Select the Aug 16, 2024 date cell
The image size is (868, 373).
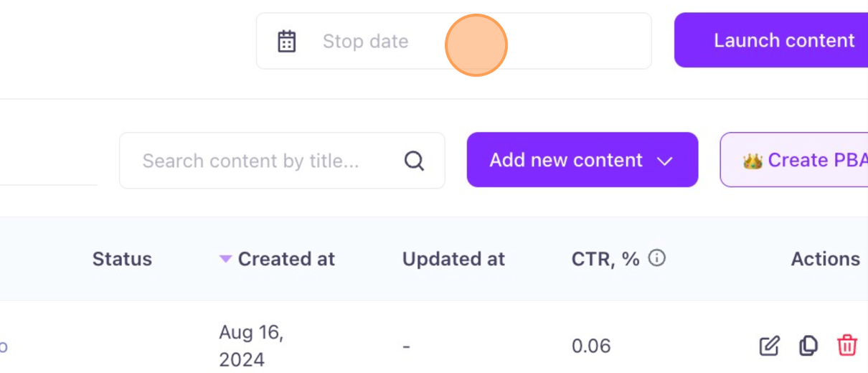coord(252,346)
